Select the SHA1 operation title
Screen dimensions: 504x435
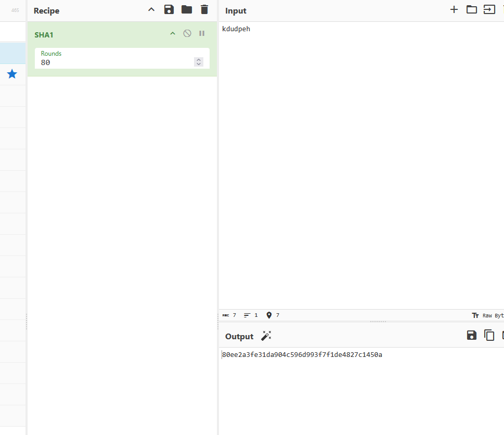point(44,35)
